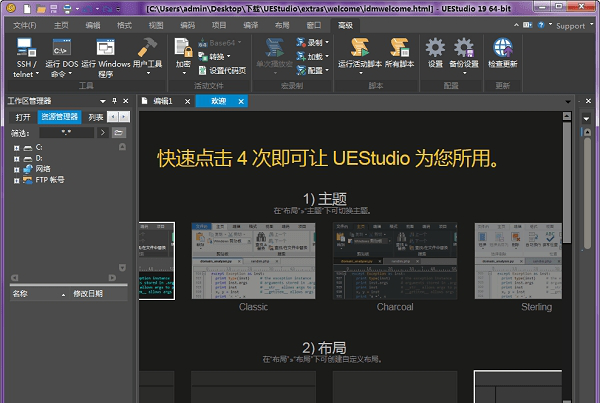The height and width of the screenshot is (419, 600).
Task: Click the new file icon in title bar
Action: [x=27, y=8]
